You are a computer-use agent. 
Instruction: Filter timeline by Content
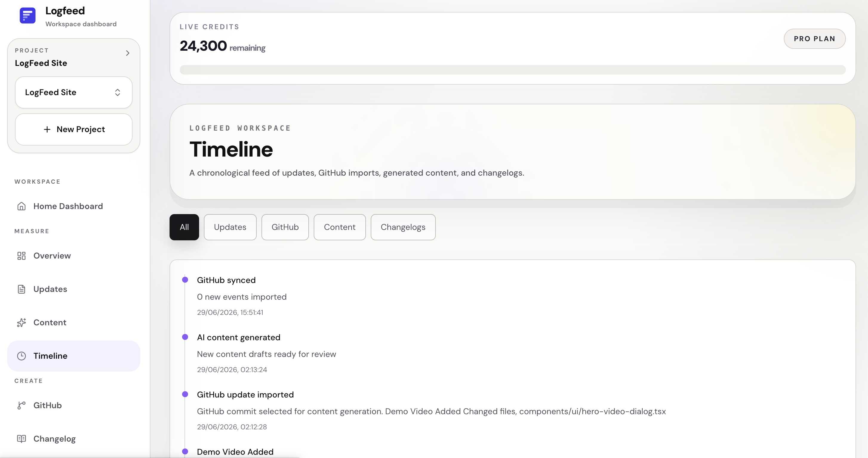[340, 227]
